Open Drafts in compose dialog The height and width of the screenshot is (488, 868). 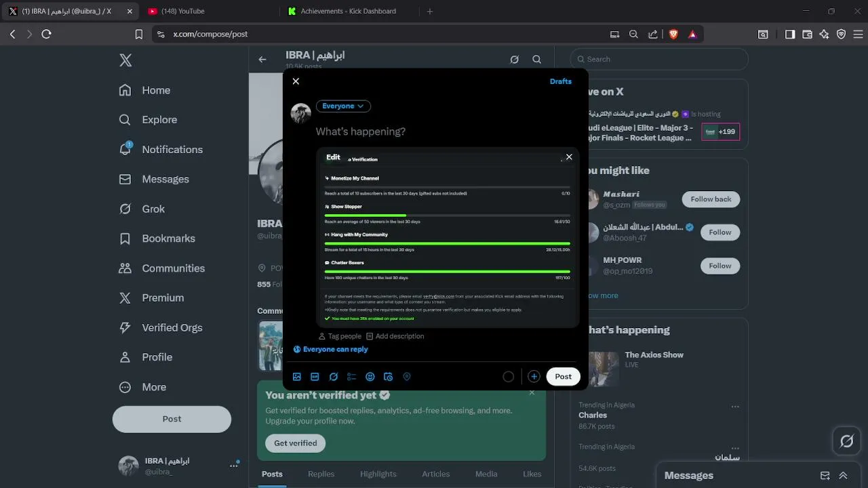coord(561,81)
